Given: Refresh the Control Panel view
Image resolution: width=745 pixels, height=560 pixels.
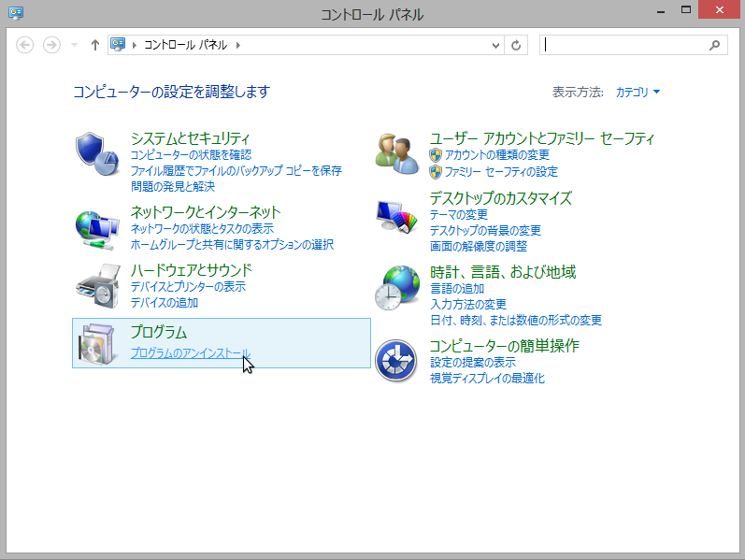Looking at the screenshot, I should (516, 45).
